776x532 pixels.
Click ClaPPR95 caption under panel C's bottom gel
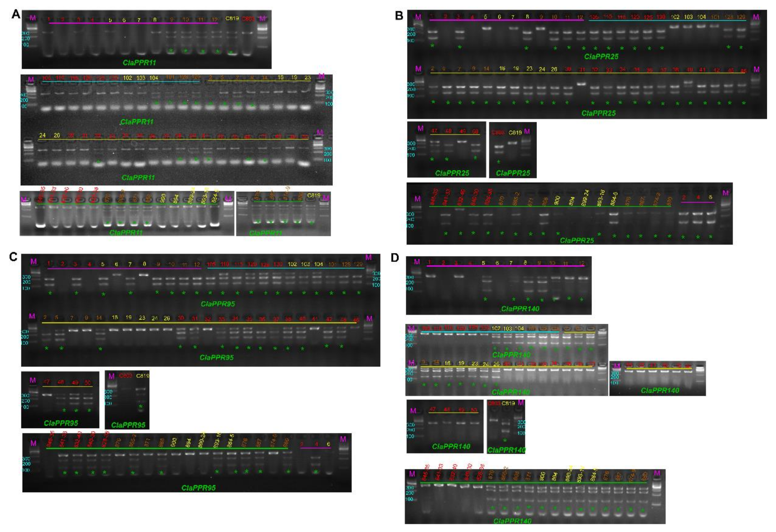(198, 488)
